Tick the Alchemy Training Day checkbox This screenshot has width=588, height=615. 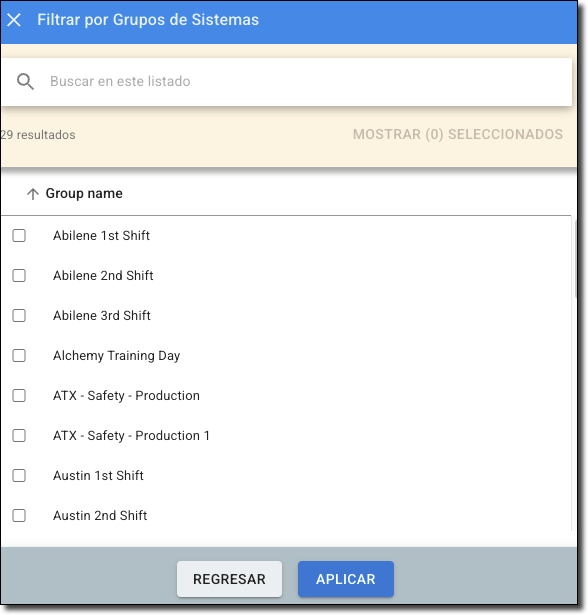(19, 356)
